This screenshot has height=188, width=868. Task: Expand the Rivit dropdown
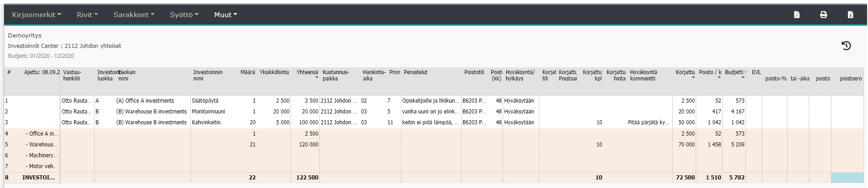click(87, 15)
